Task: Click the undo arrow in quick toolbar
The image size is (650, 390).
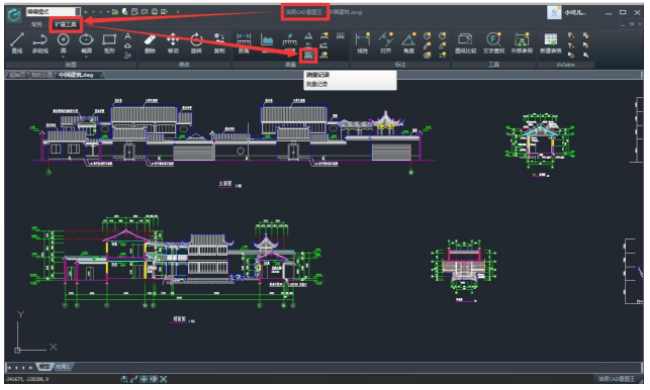Action: tap(86, 12)
